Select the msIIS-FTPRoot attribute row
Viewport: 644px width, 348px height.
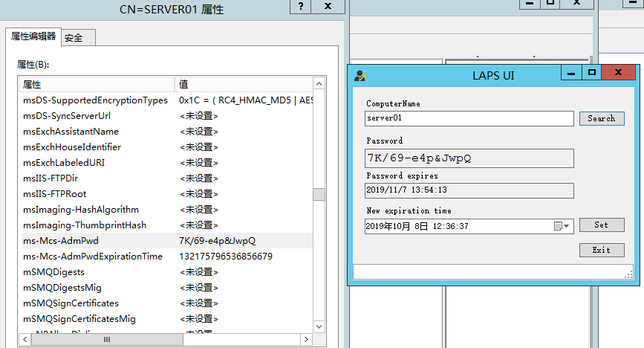(166, 194)
